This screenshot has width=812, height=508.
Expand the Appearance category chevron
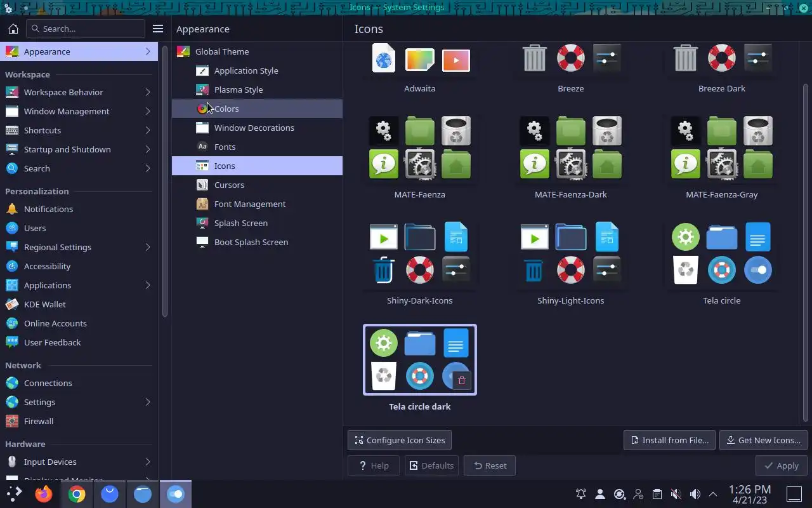[x=148, y=51]
